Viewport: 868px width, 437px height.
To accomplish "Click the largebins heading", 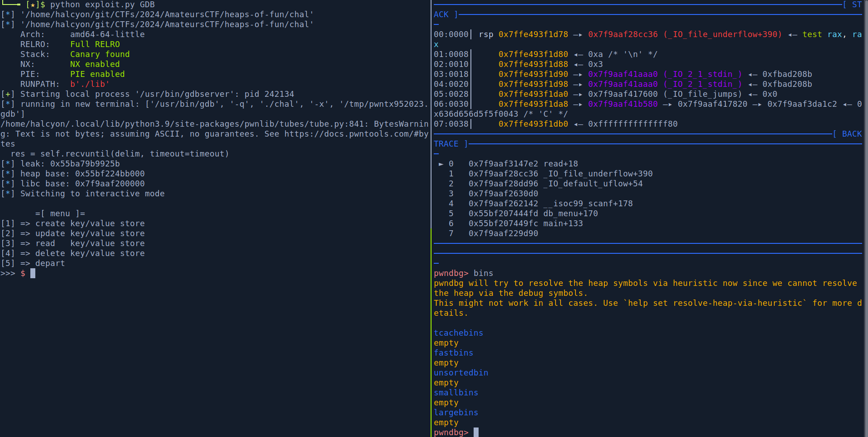I will [456, 413].
